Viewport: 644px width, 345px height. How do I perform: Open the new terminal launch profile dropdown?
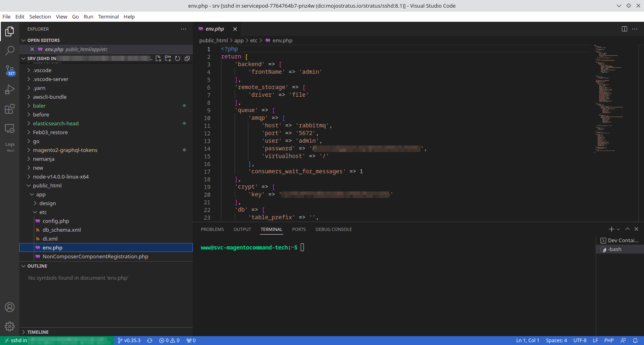pos(618,229)
